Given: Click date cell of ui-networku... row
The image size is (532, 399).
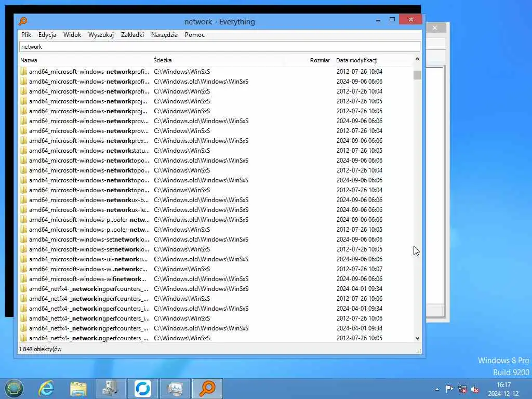Looking at the screenshot, I should coord(360,259).
